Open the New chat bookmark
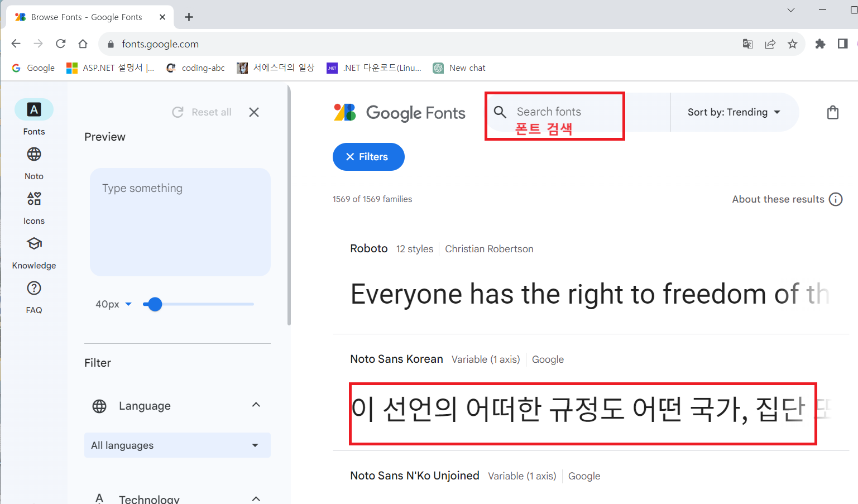The width and height of the screenshot is (858, 504). [x=459, y=68]
